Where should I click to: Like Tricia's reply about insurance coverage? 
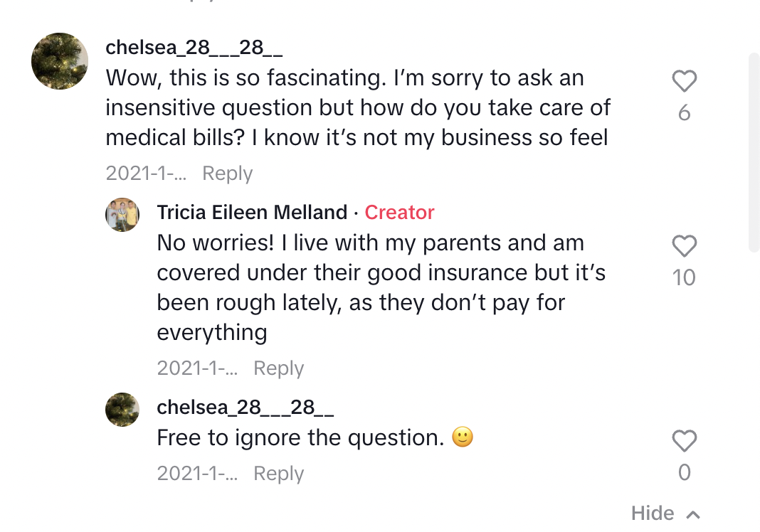click(684, 245)
